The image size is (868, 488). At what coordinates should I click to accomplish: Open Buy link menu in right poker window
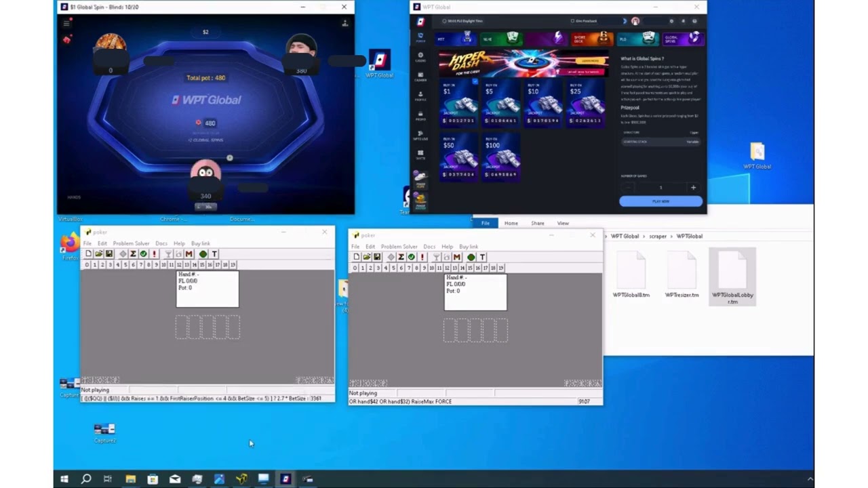coord(469,247)
